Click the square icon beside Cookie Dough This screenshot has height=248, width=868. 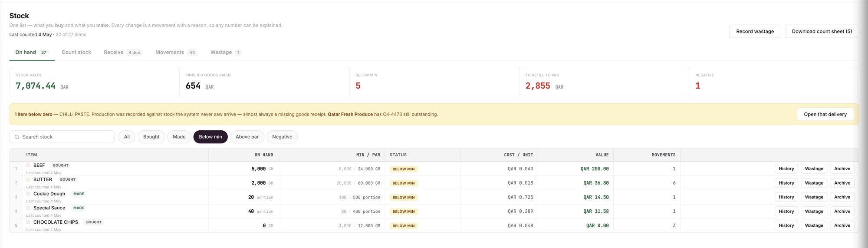(28, 194)
